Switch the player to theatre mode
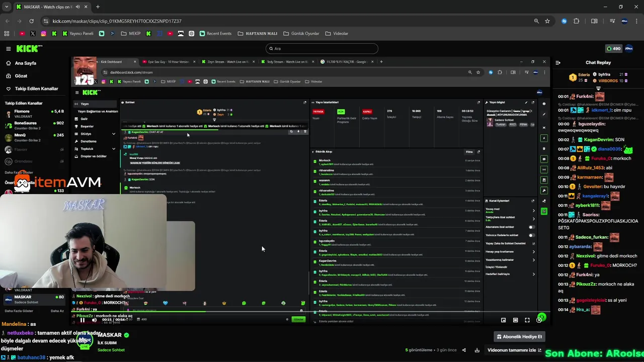 [x=515, y=320]
